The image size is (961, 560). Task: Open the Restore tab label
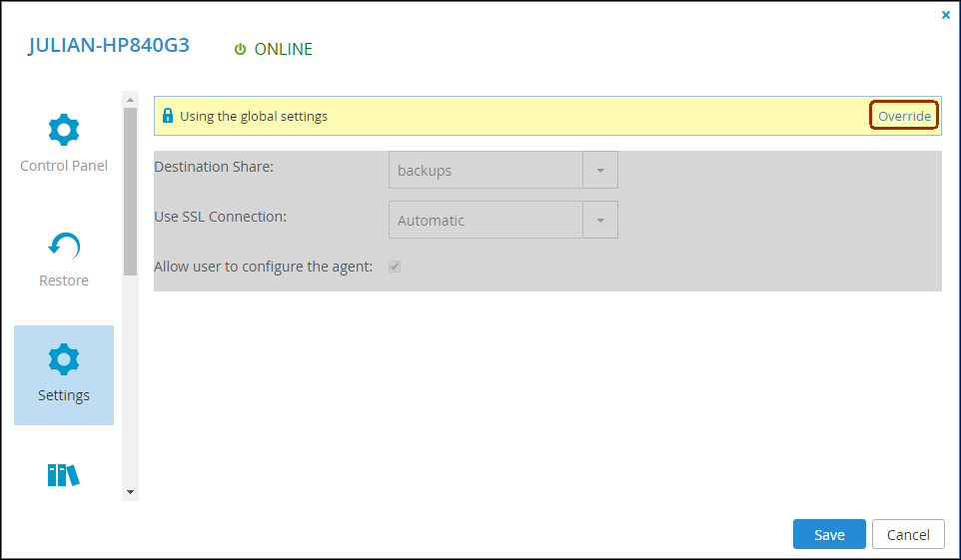[64, 280]
